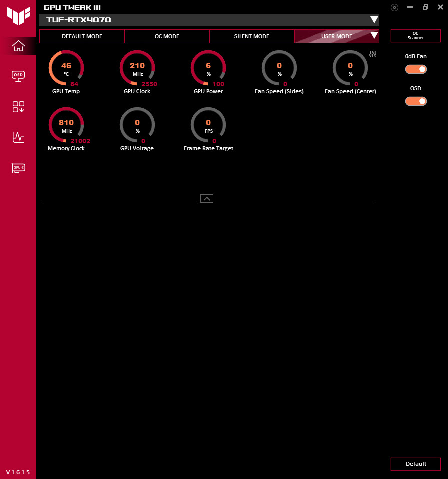Viewport: 448px width, 479px height.
Task: Launch the OC Scanner button
Action: click(415, 36)
